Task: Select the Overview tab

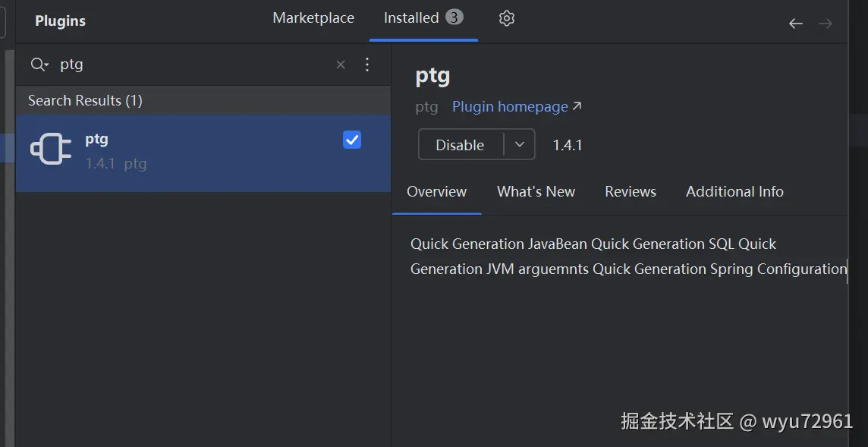Action: pos(437,192)
